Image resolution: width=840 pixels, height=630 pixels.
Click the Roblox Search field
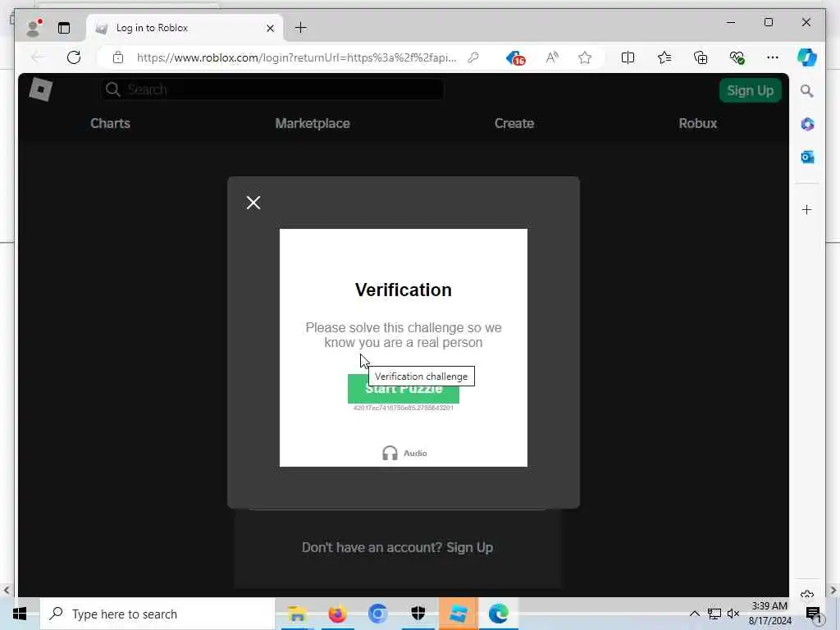(272, 89)
